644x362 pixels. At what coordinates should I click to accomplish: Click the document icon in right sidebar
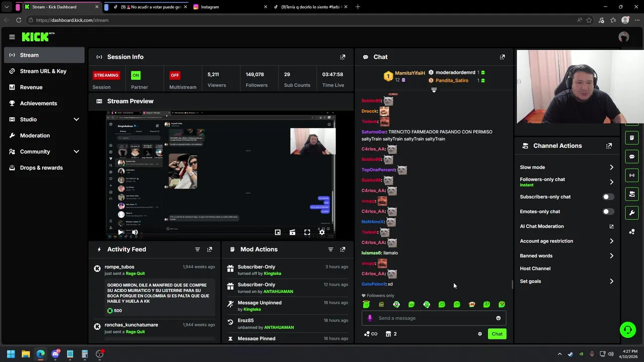[632, 138]
